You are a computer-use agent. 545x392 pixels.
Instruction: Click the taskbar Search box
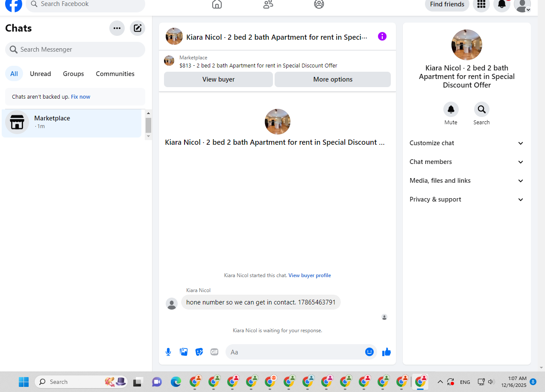[x=81, y=382]
